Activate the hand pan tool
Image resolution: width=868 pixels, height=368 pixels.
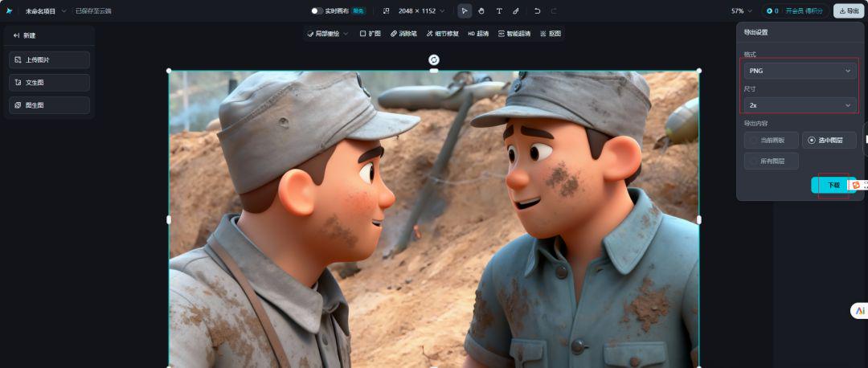[x=481, y=11]
